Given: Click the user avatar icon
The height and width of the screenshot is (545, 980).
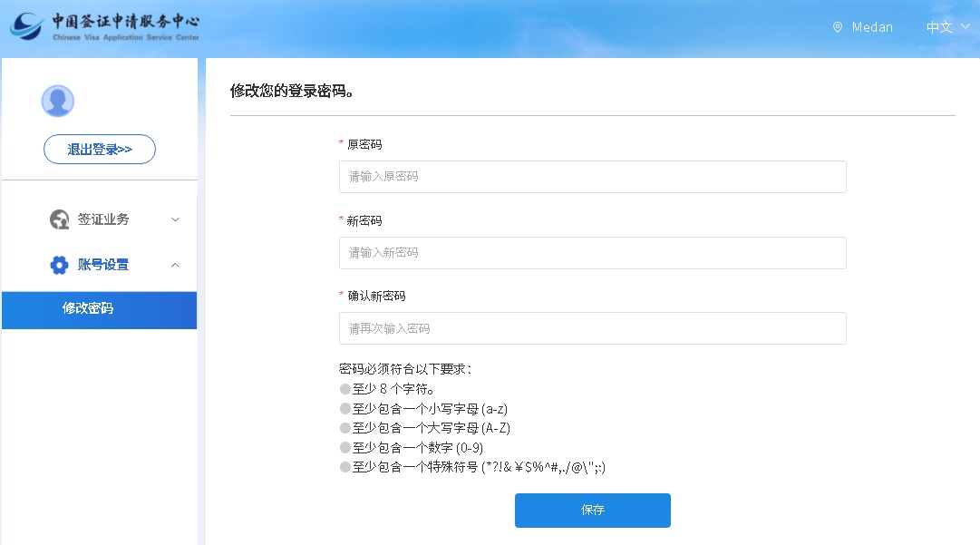Looking at the screenshot, I should (x=58, y=101).
